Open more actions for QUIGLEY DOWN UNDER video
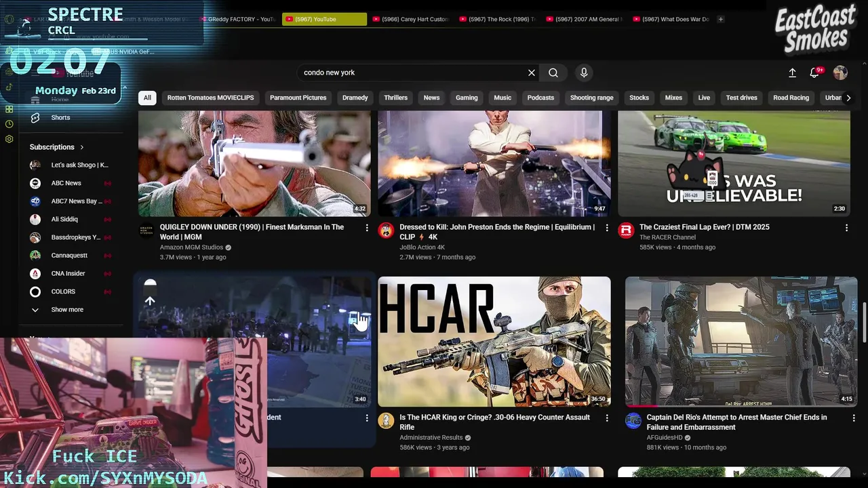 367,228
